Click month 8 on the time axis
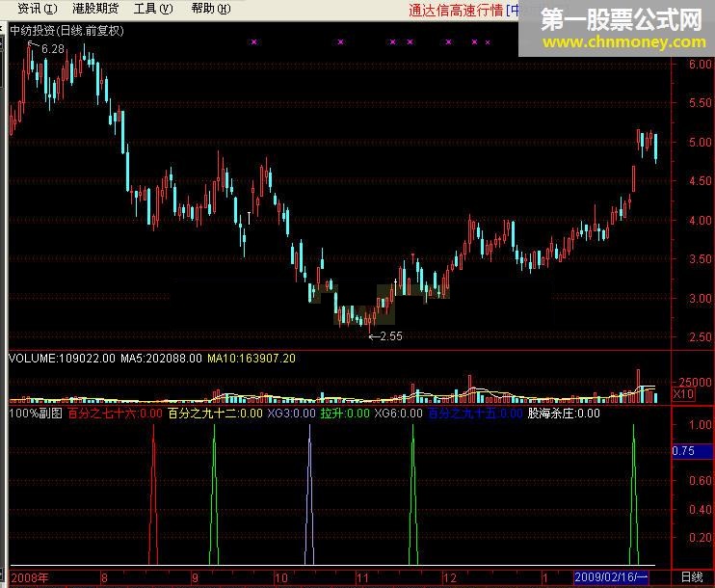 [x=104, y=578]
